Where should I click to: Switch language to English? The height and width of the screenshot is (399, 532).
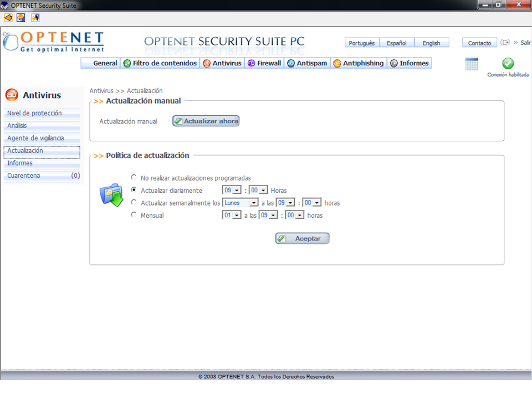(431, 43)
